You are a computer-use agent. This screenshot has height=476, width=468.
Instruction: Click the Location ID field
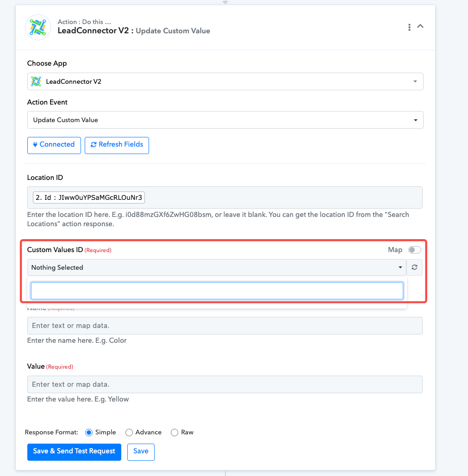282,198
